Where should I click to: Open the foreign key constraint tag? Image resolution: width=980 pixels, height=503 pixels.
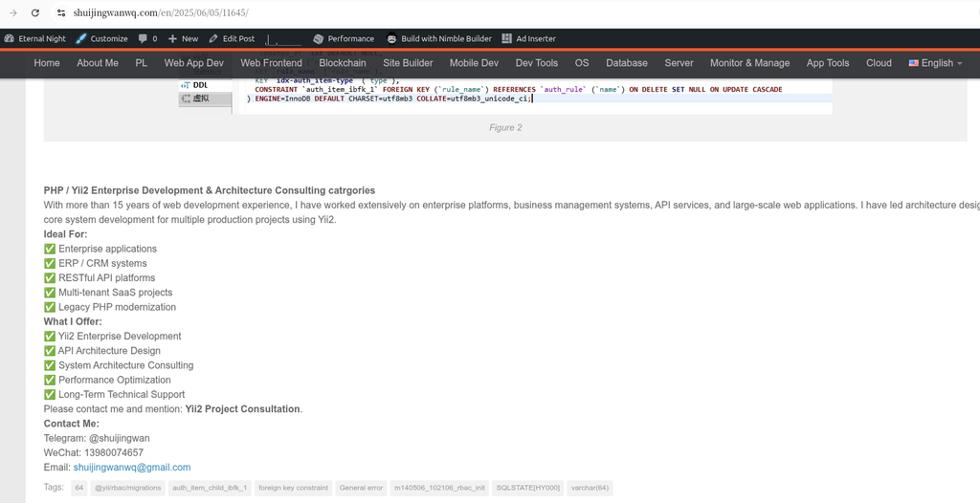(293, 488)
